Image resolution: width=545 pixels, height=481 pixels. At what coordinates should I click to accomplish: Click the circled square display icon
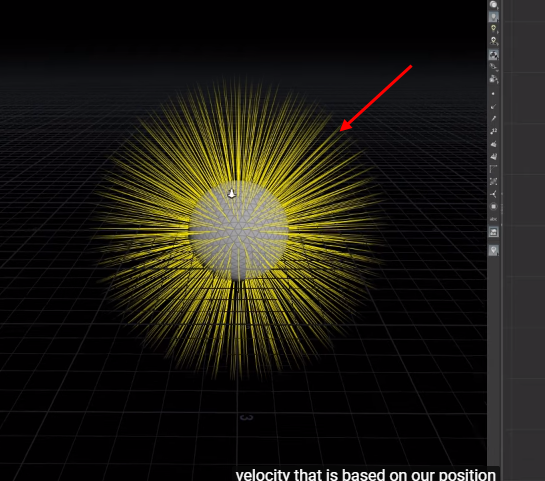pyautogui.click(x=494, y=206)
